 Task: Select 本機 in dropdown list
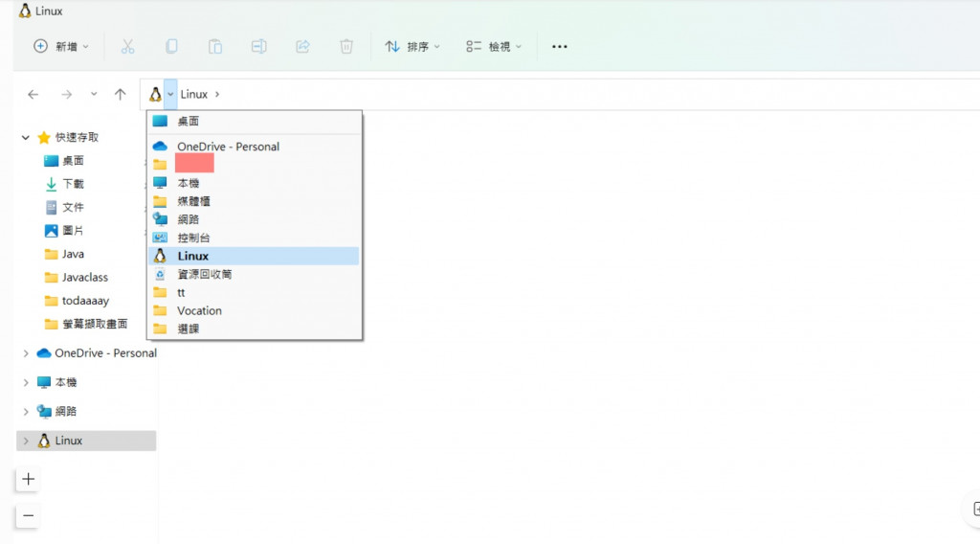255,183
